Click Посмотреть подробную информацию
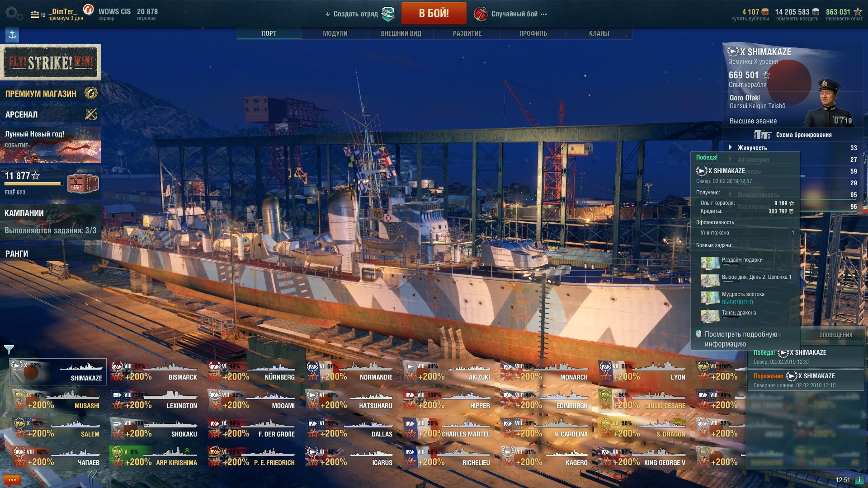Image resolution: width=868 pixels, height=488 pixels. (x=741, y=339)
